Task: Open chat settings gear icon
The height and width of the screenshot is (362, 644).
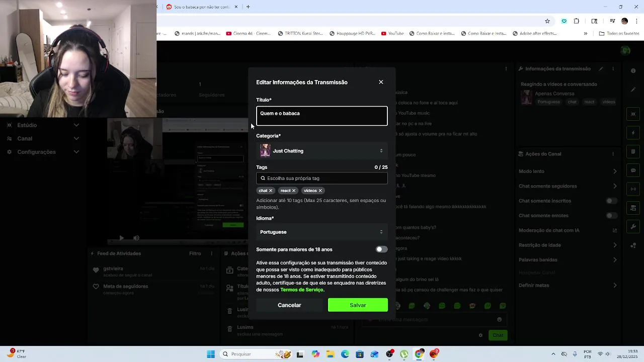Action: pyautogui.click(x=480, y=335)
